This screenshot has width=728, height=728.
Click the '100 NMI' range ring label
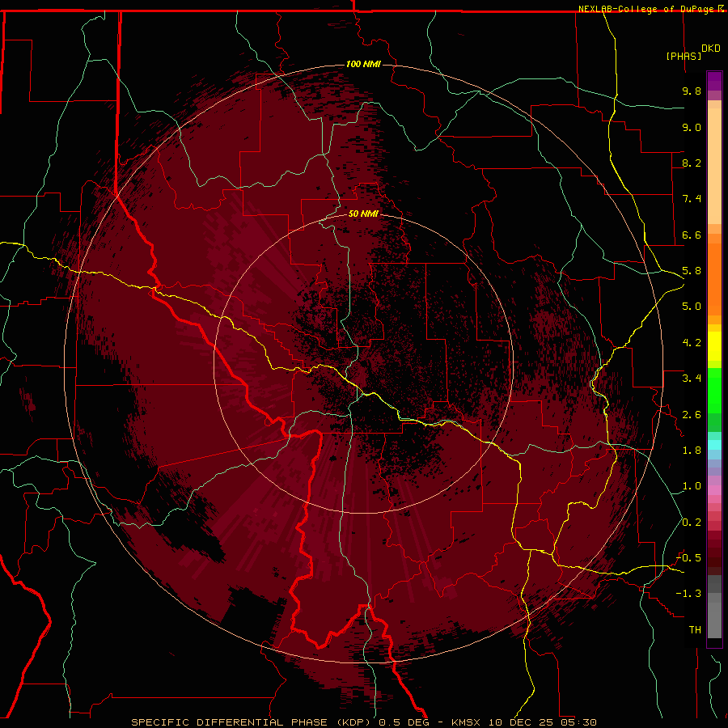tap(363, 64)
